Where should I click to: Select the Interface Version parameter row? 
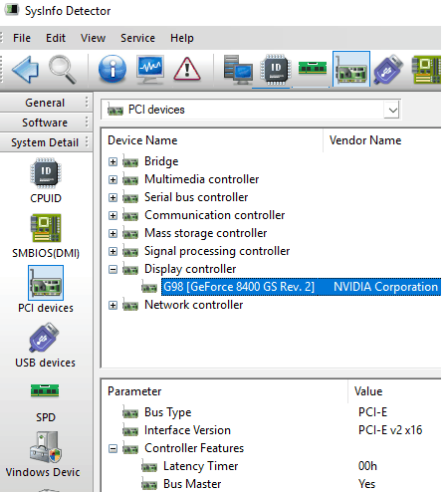tap(271, 430)
